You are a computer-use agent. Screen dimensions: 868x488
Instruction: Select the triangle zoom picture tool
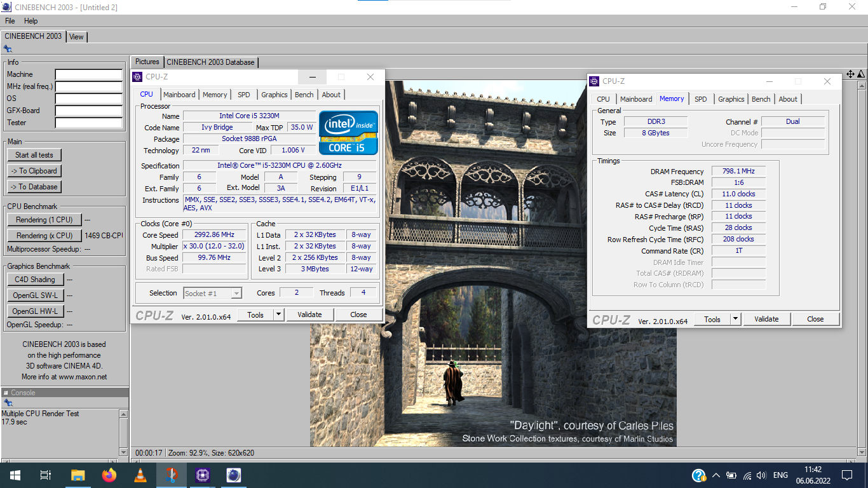click(x=861, y=74)
